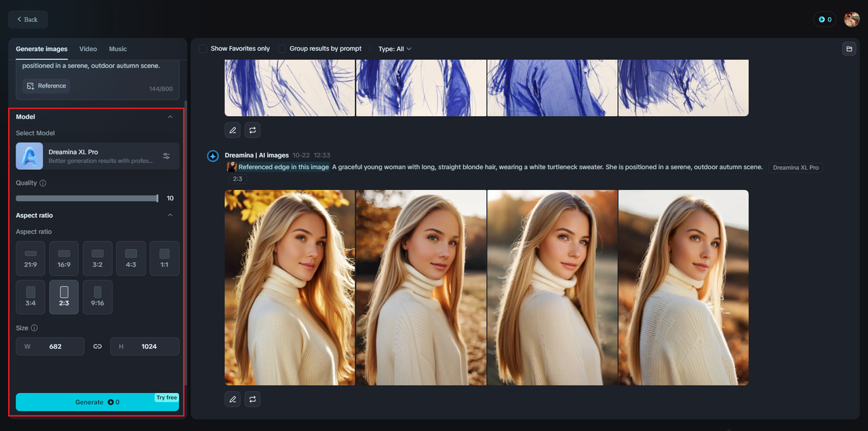868x431 pixels.
Task: Select the 21:9 aspect ratio
Action: pos(31,259)
